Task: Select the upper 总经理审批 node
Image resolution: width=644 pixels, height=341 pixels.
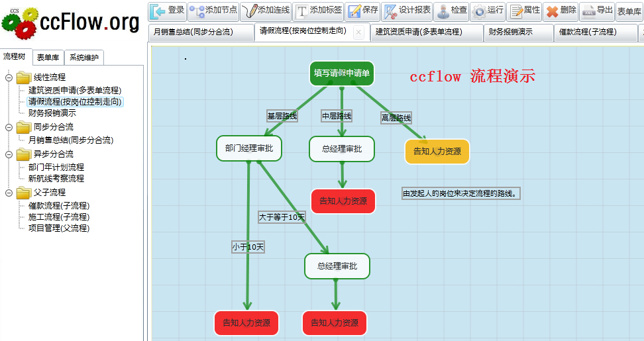Action: click(x=342, y=149)
